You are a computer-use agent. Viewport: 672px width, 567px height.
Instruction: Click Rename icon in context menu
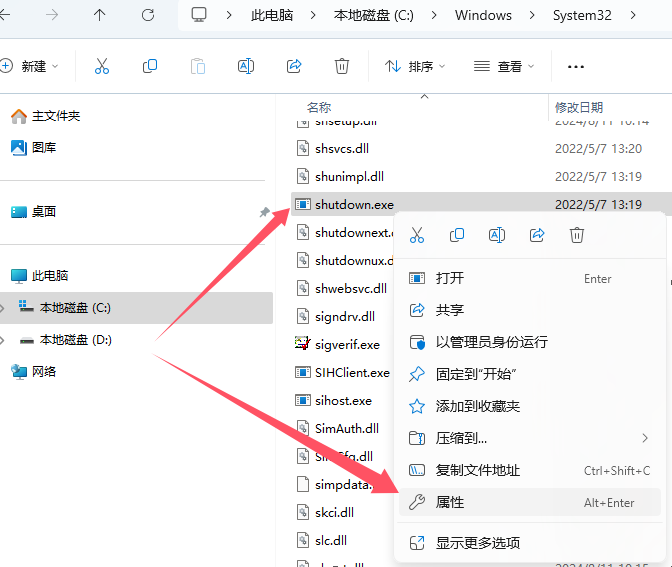point(497,235)
